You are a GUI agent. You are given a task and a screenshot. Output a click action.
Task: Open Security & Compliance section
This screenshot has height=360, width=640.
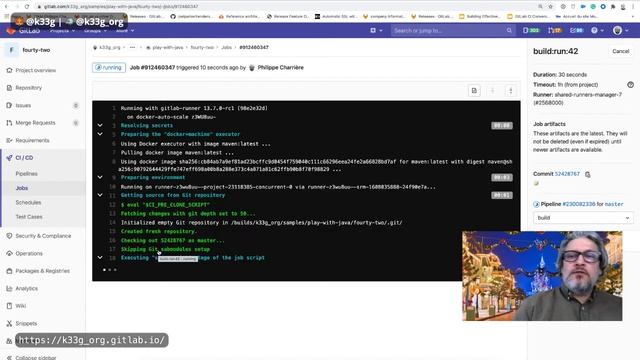[x=43, y=236]
